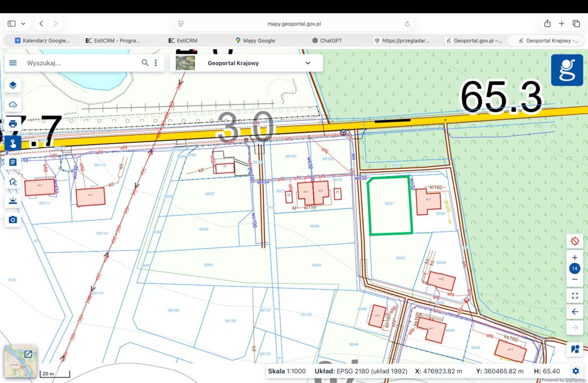
Task: Switch to Geoportal.gov.pl tab
Action: point(473,41)
